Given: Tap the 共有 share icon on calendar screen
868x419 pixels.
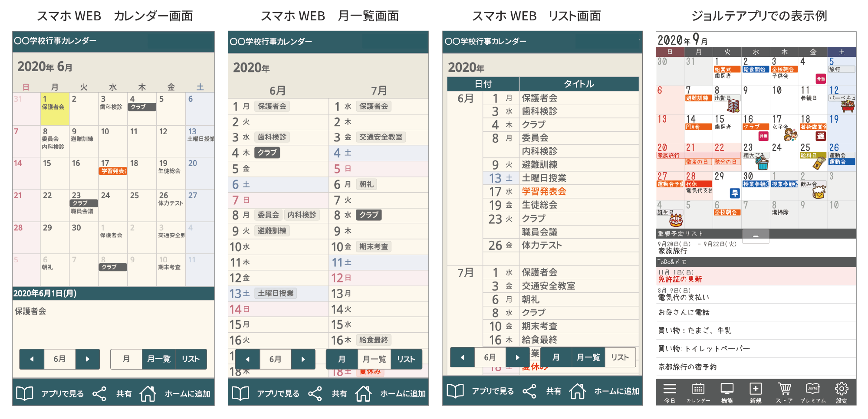Looking at the screenshot, I should tap(99, 393).
